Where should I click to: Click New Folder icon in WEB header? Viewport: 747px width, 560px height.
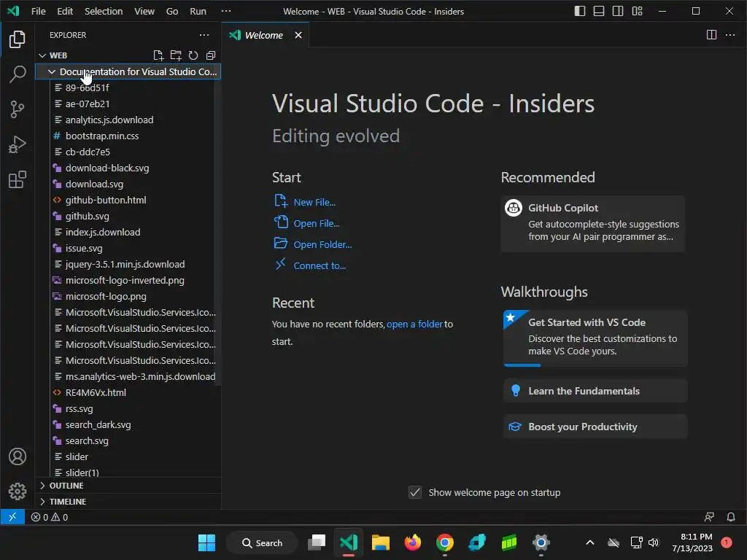(x=176, y=55)
